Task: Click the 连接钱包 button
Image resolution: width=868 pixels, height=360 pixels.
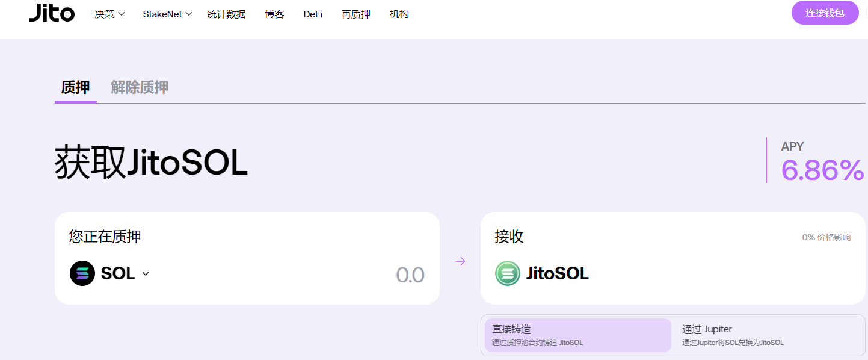Action: [x=825, y=13]
